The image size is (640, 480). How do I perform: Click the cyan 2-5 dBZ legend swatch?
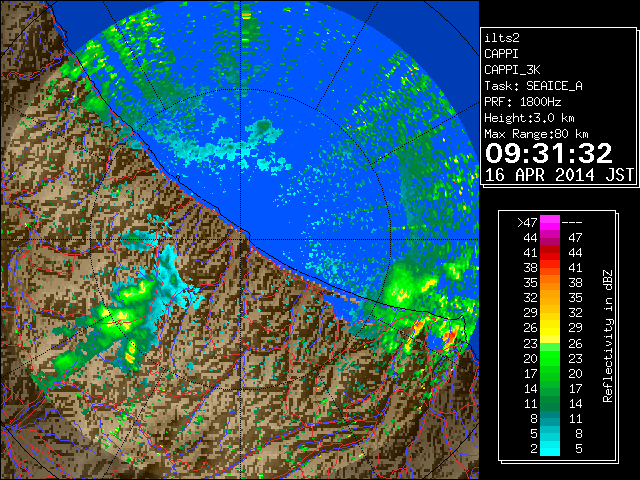click(x=550, y=448)
